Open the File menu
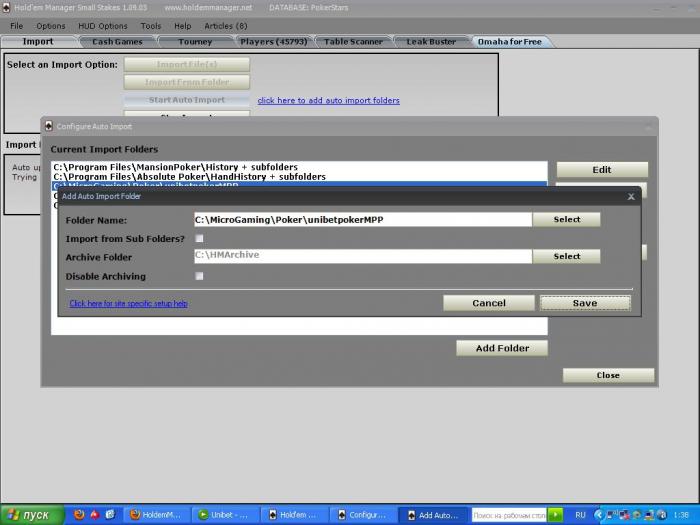 point(17,26)
